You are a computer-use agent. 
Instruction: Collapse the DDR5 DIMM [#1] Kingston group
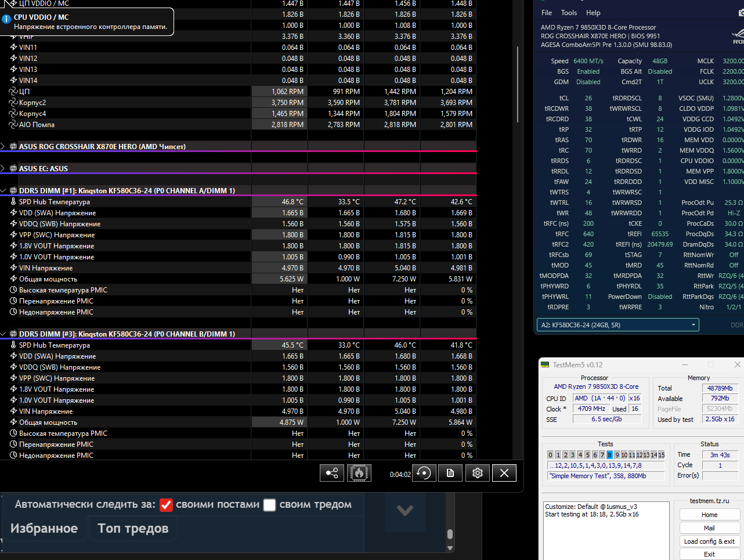pyautogui.click(x=3, y=190)
